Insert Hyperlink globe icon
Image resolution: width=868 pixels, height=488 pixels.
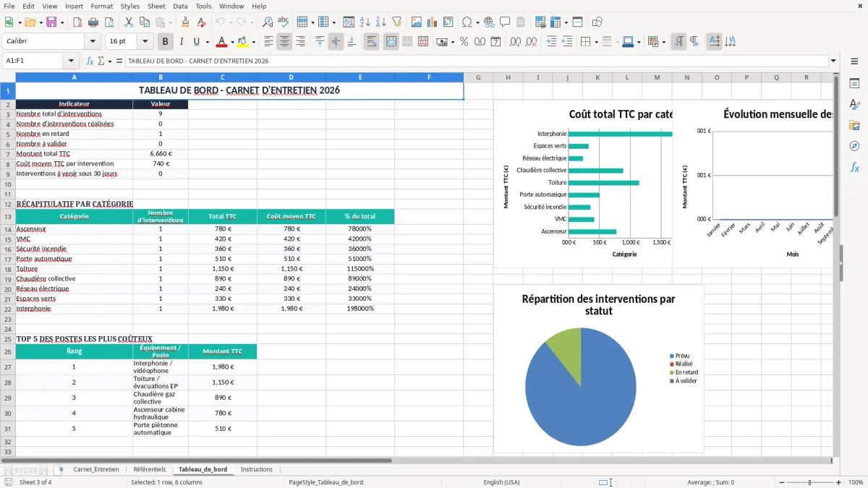pos(490,22)
